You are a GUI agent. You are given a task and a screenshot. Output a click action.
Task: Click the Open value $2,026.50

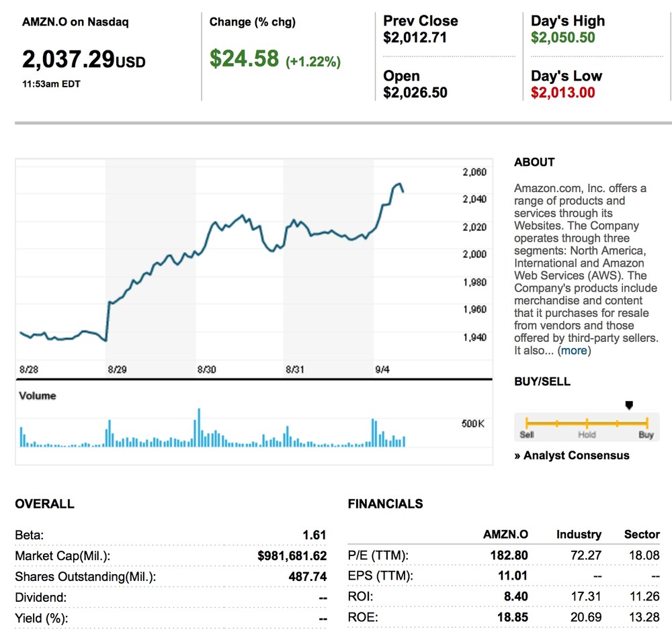click(x=415, y=93)
